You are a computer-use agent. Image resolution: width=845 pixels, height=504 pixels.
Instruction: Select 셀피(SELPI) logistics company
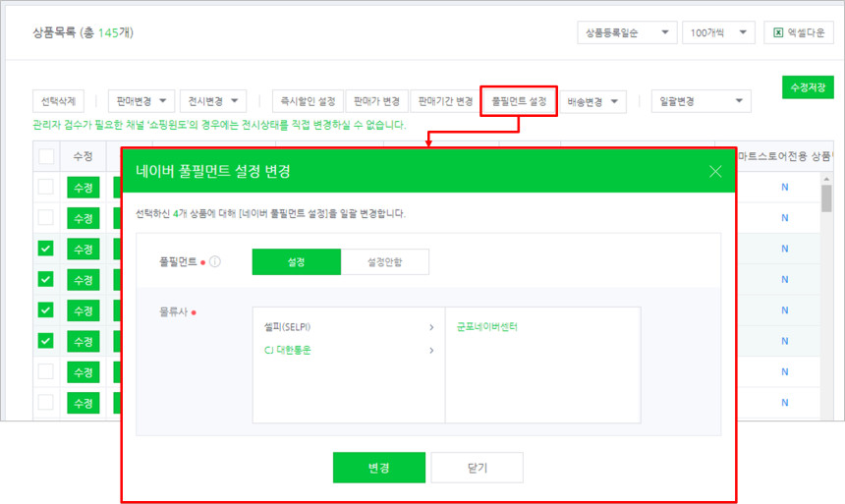(x=287, y=327)
